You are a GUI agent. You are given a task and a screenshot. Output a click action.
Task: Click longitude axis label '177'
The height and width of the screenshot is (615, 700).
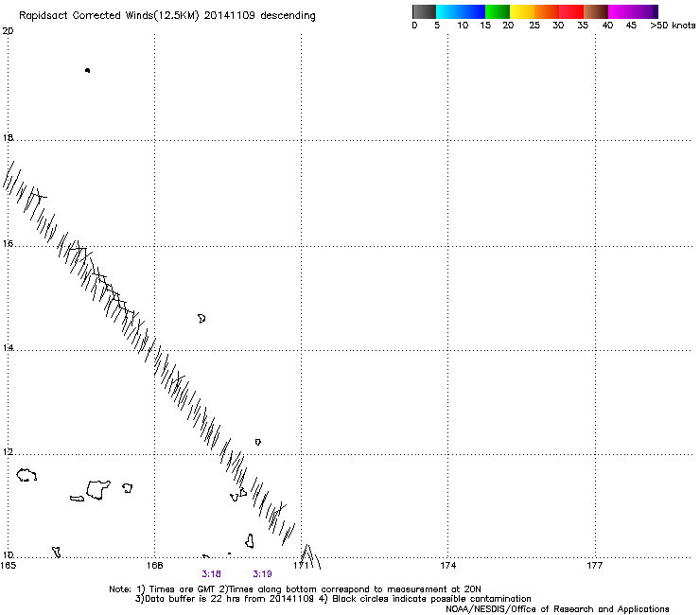coord(595,566)
